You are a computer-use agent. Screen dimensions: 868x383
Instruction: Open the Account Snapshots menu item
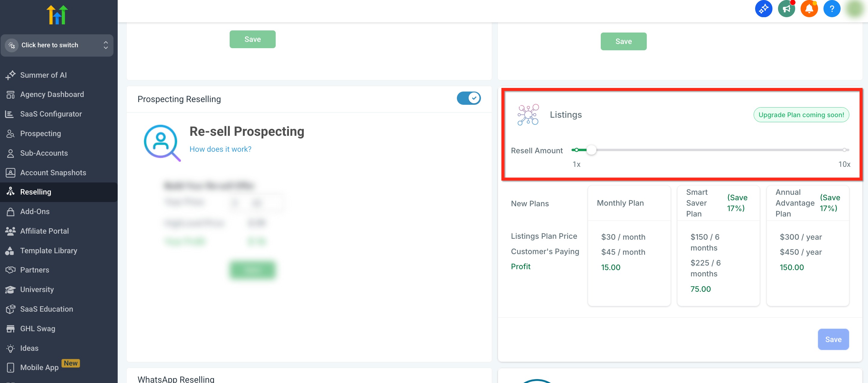click(53, 173)
